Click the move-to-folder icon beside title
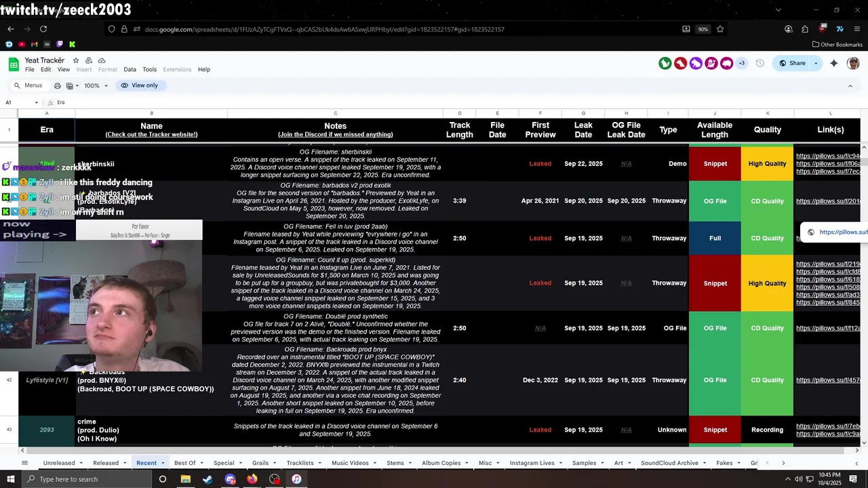This screenshot has height=488, width=868. coord(89,60)
